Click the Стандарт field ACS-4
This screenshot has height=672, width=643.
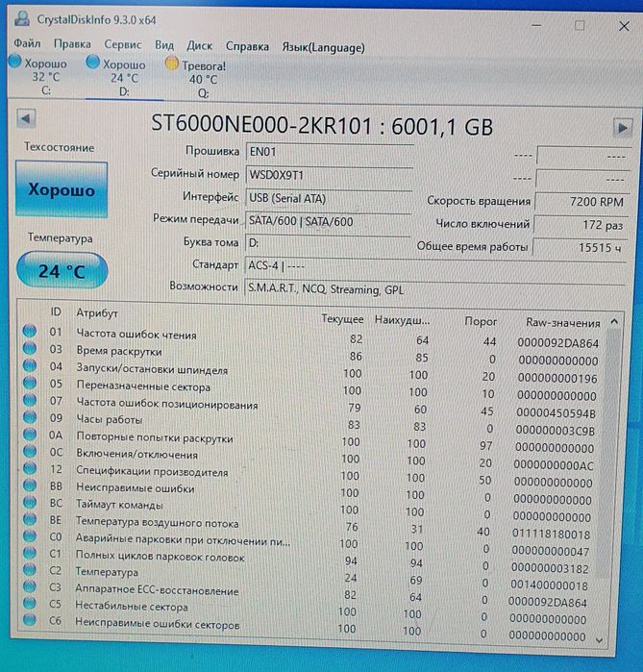coord(434,266)
